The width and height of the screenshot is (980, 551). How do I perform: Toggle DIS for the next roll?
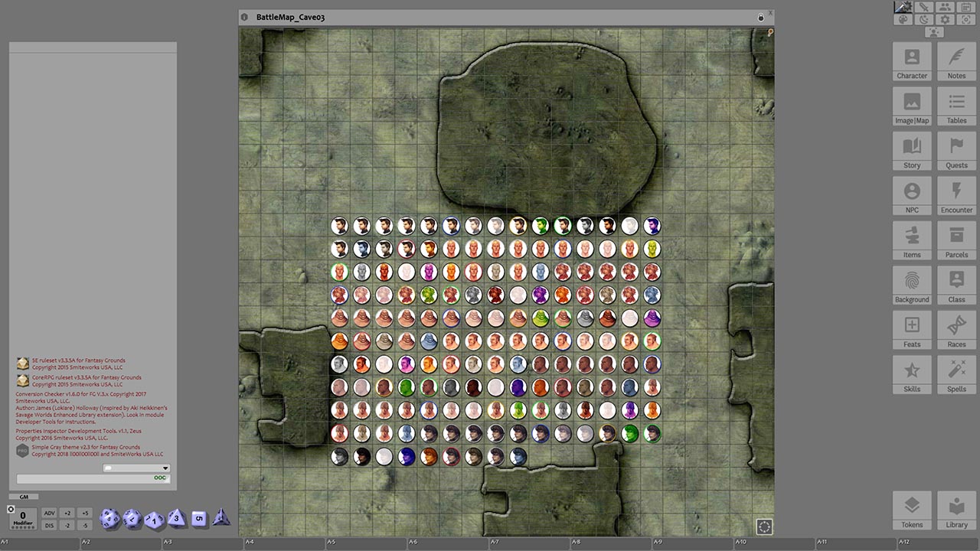pos(49,525)
